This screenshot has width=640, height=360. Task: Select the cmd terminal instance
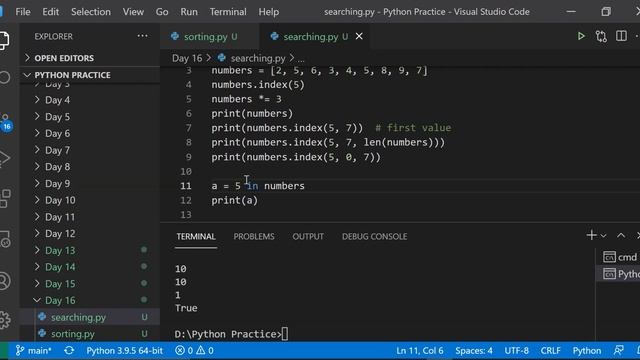click(x=620, y=257)
